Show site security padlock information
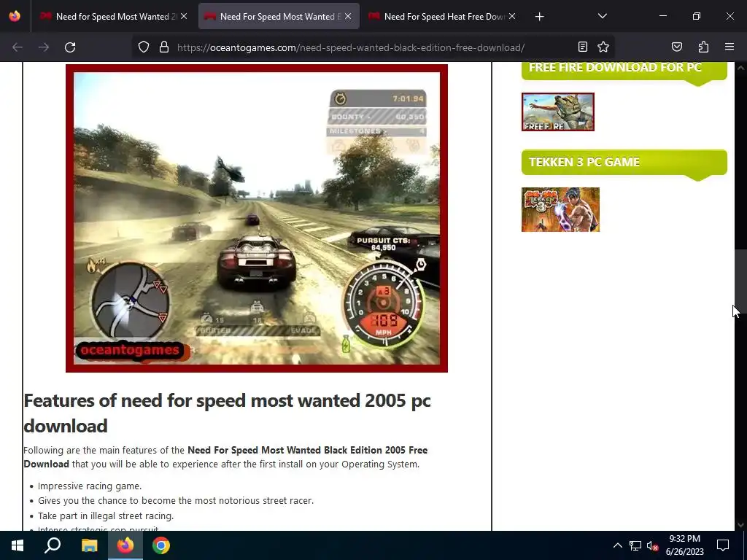The image size is (747, 560). 164,47
